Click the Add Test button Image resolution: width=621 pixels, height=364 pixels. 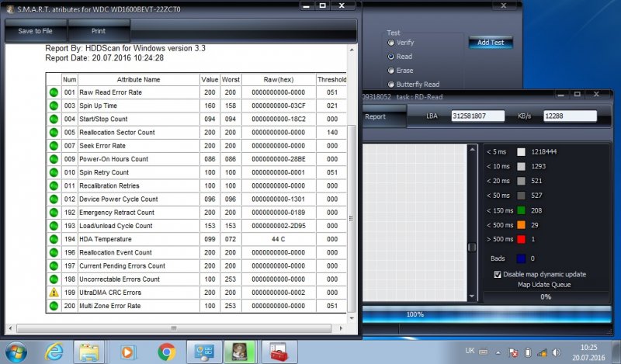[491, 42]
